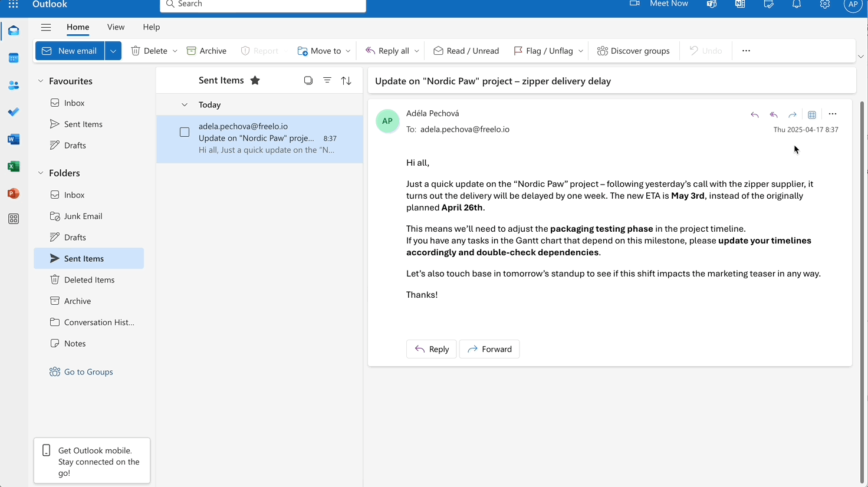This screenshot has width=868, height=487.
Task: Click forward arrow icon in message header
Action: pos(793,114)
